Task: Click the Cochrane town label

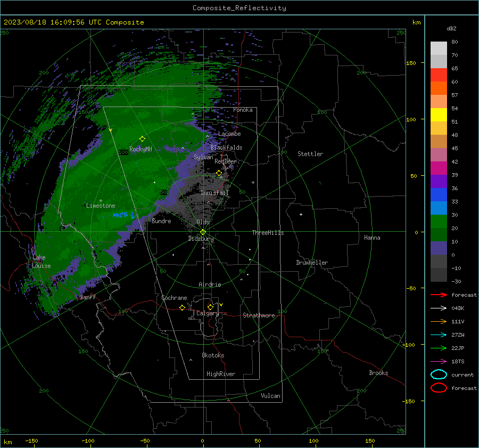Action: [174, 298]
